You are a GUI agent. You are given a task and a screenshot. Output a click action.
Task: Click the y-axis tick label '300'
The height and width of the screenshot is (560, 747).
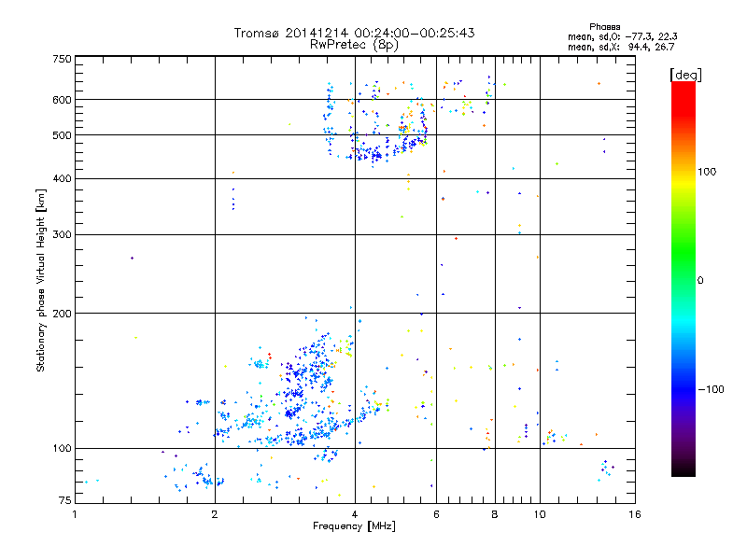[62, 234]
